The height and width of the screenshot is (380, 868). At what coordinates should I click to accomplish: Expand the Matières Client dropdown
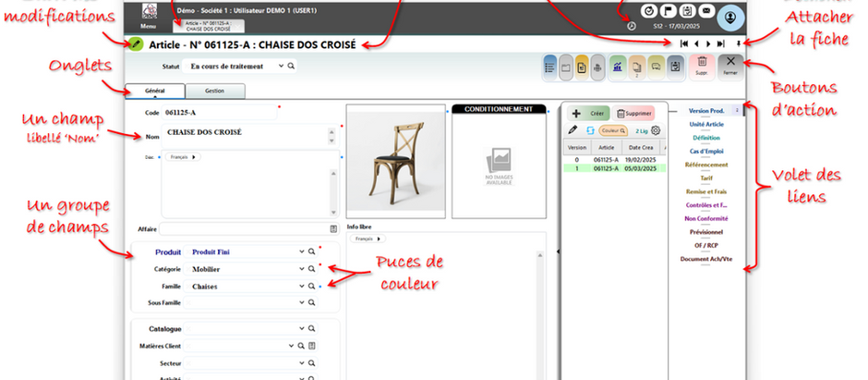click(291, 346)
